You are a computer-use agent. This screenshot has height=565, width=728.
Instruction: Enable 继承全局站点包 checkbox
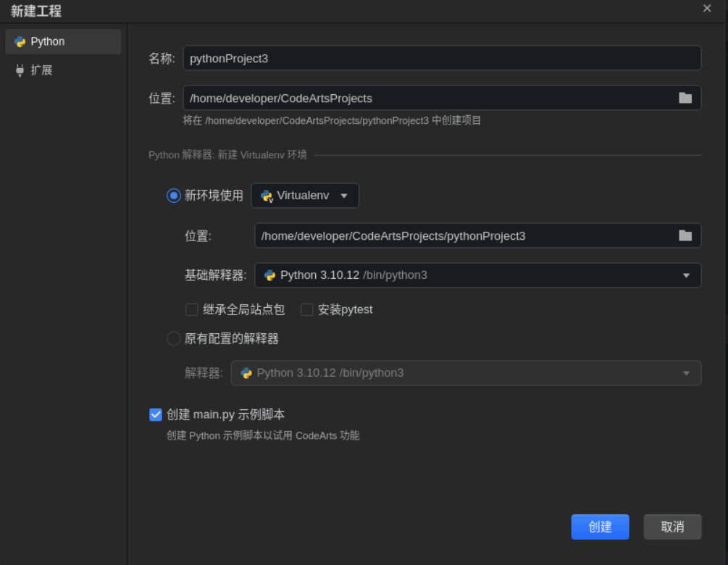[x=192, y=309]
